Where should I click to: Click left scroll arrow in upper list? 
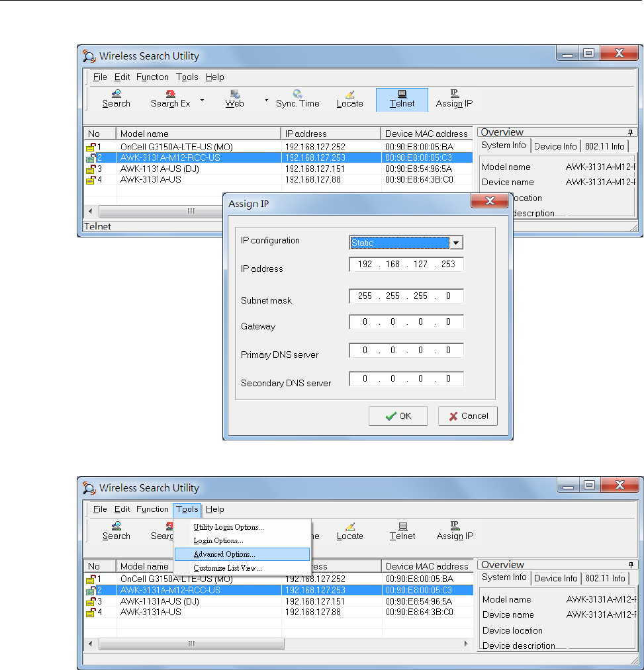(x=90, y=211)
